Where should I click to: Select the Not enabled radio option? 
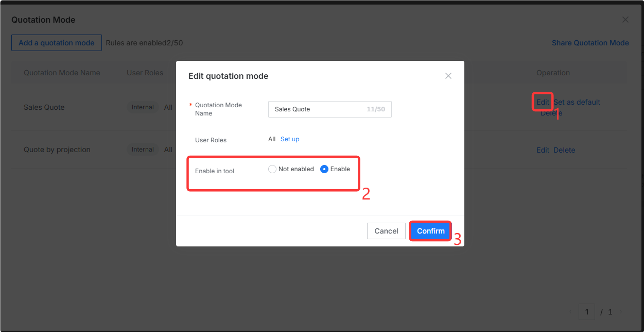click(291, 169)
